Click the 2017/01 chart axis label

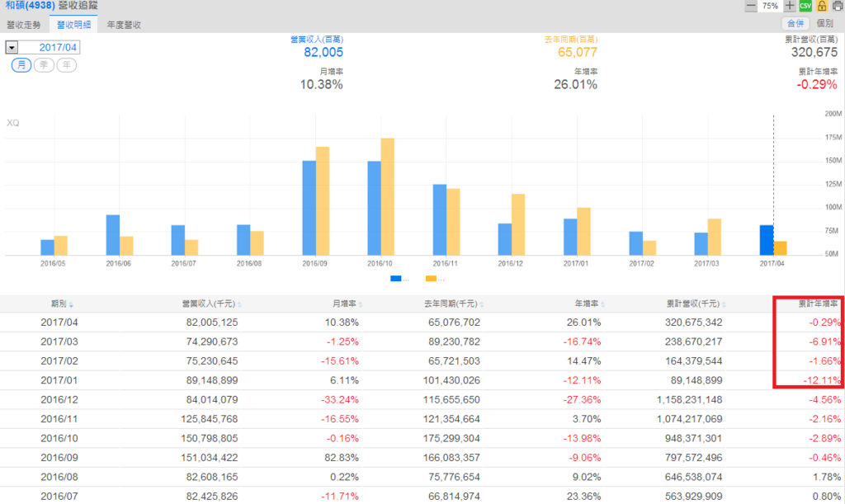(576, 264)
